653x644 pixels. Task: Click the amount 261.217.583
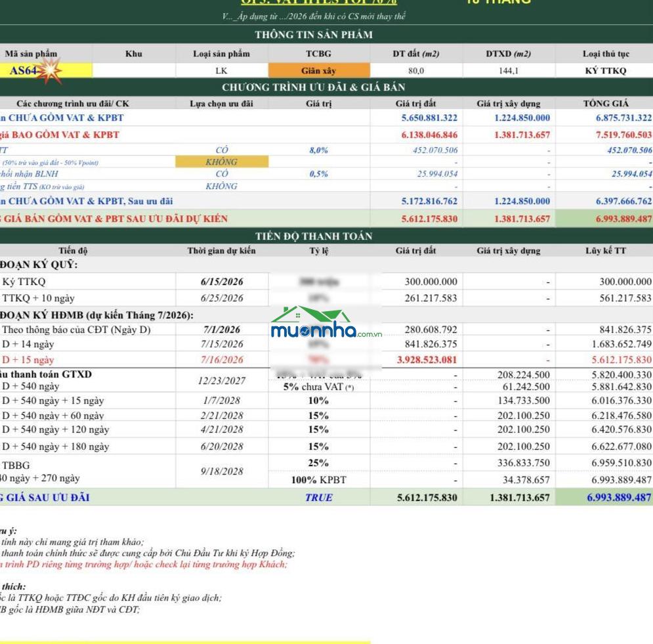[431, 298]
